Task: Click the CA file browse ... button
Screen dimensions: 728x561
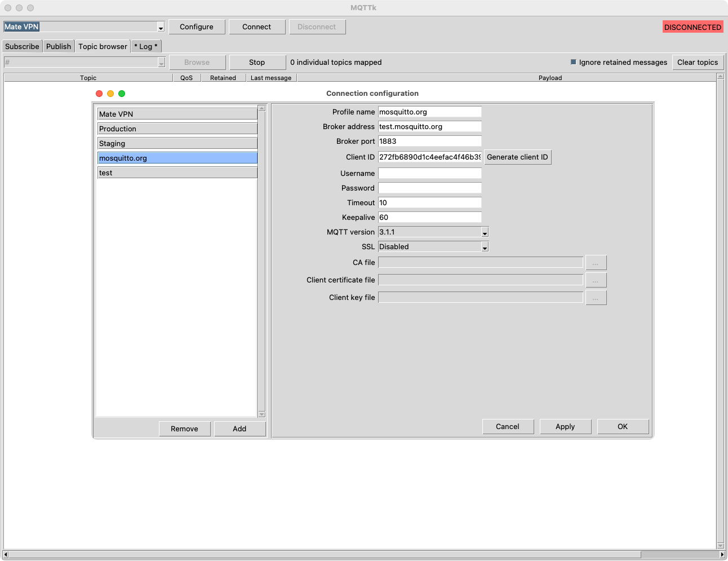Action: coord(596,262)
